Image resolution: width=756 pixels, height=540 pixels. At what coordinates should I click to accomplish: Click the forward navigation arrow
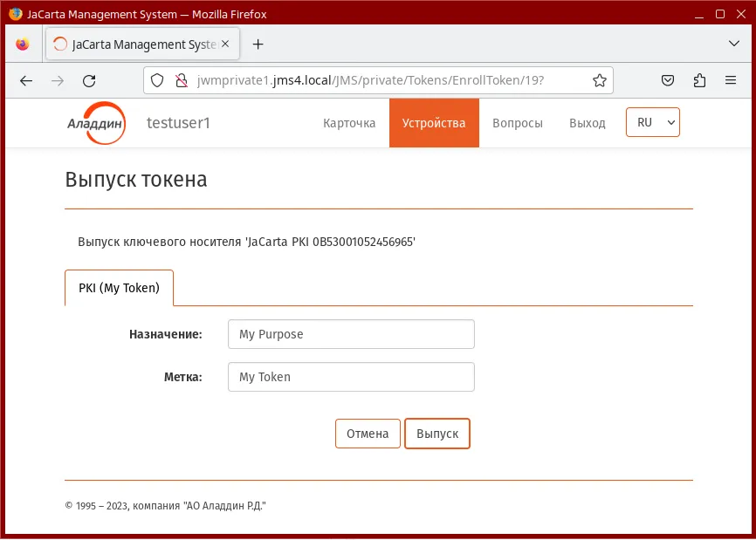click(x=58, y=80)
